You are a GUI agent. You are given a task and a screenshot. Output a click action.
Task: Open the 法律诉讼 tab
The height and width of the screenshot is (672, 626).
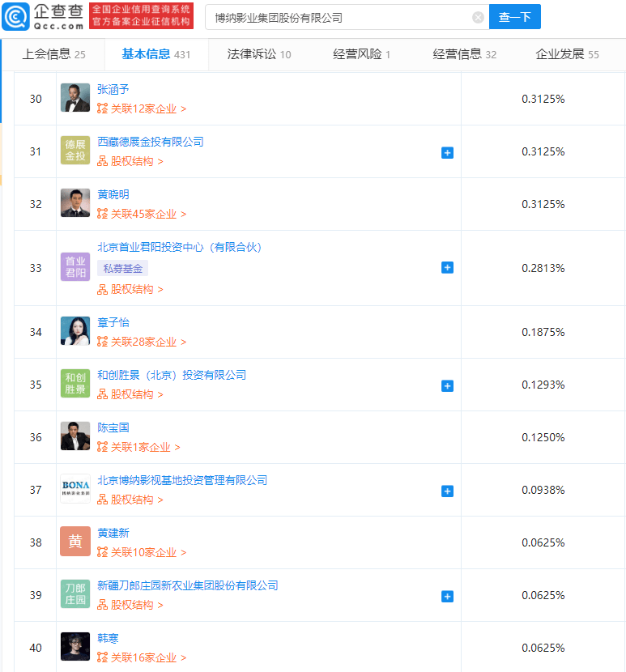[x=259, y=54]
